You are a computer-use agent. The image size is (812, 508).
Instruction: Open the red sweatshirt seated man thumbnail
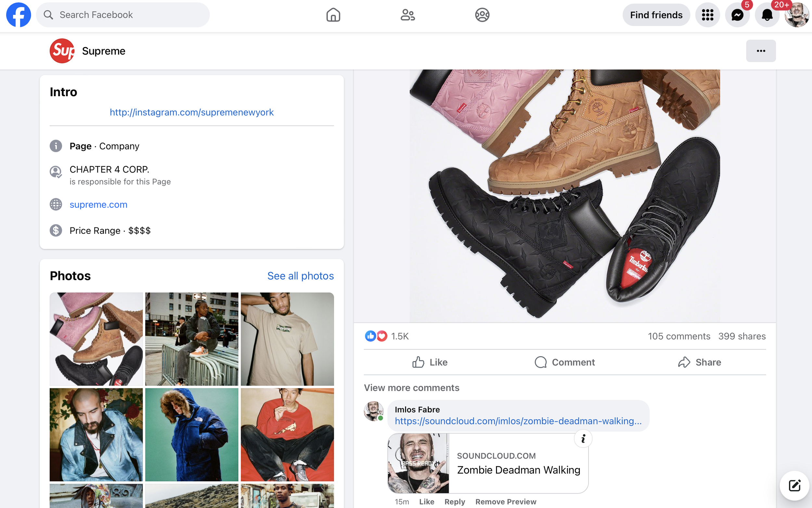287,435
